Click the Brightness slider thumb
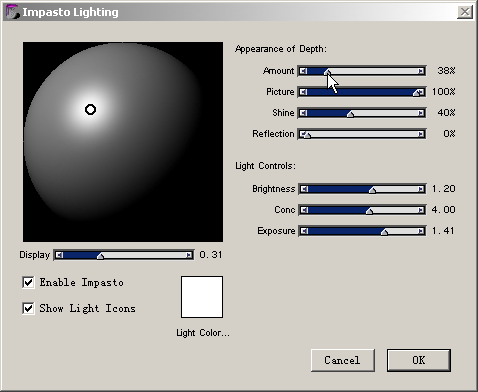Screen dimensions: 478x392 click(x=373, y=190)
